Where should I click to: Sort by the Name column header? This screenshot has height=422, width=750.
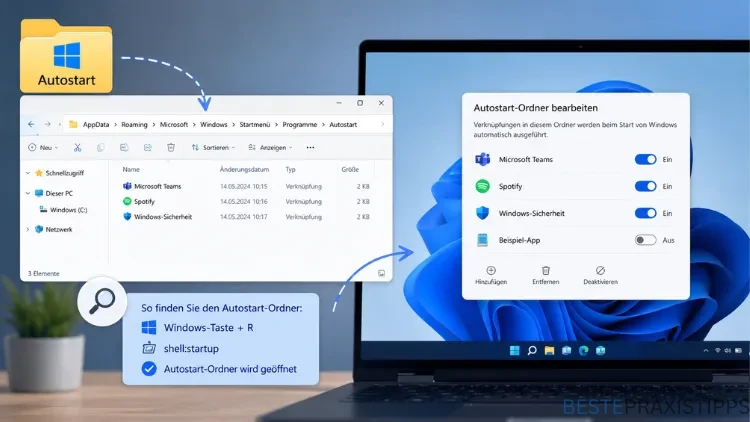point(131,169)
